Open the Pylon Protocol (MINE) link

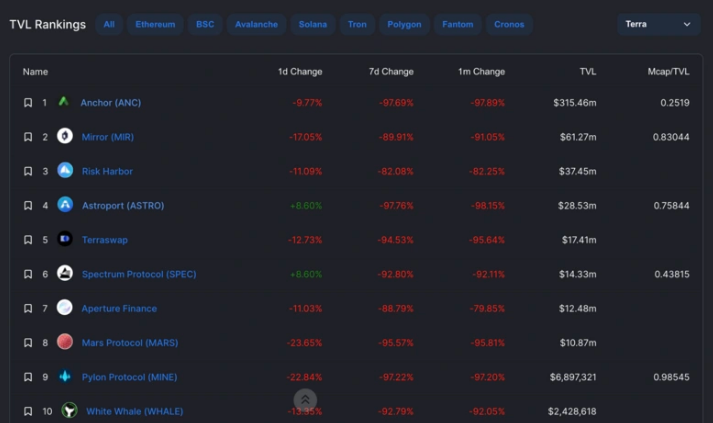tap(130, 377)
